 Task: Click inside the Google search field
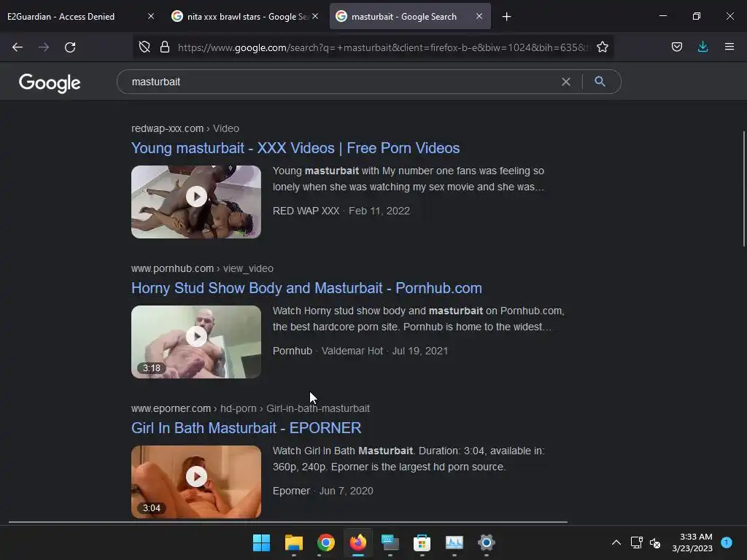[x=343, y=82]
